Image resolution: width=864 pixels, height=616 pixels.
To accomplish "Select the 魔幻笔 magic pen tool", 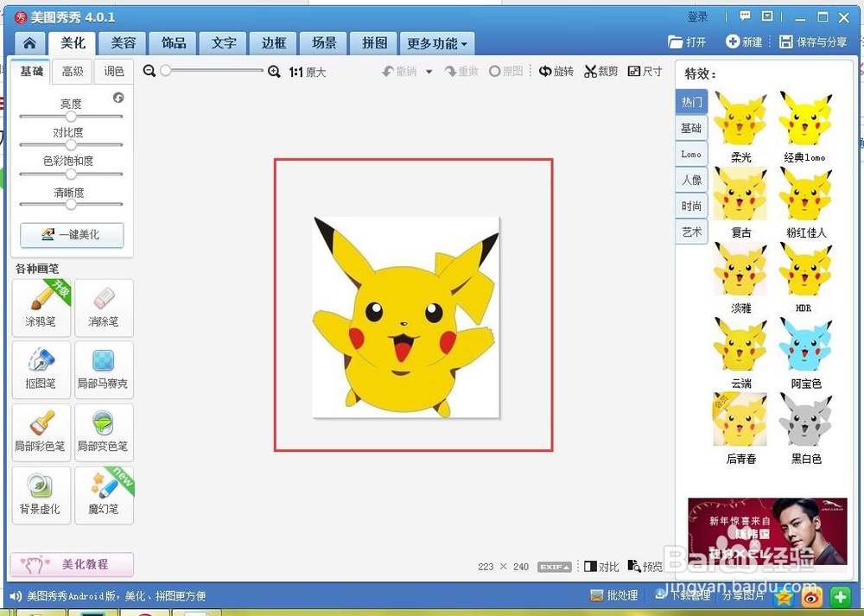I will click(x=104, y=495).
